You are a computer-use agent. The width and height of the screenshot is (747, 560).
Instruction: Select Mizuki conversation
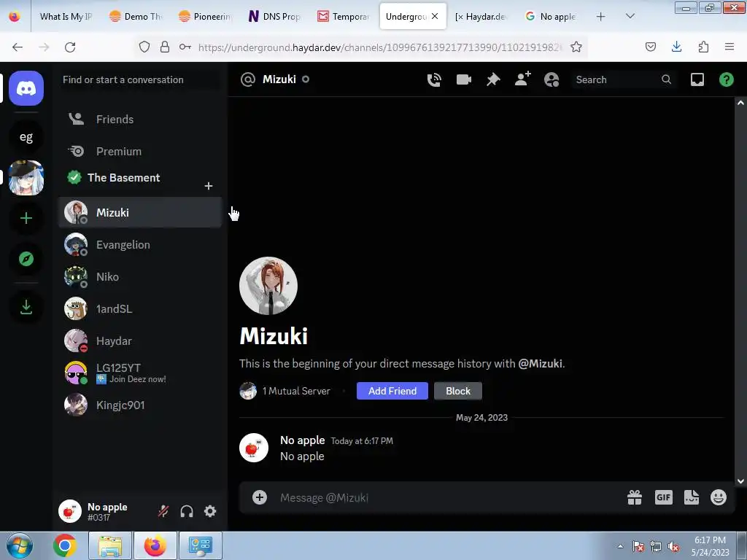[140, 212]
